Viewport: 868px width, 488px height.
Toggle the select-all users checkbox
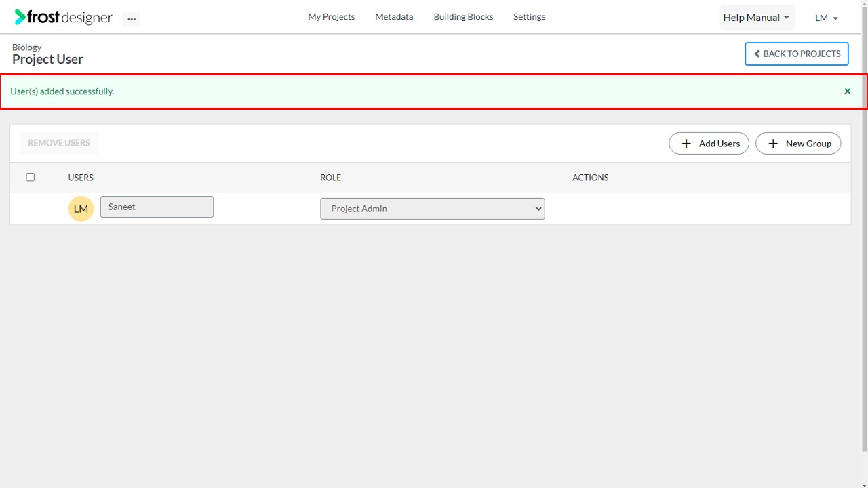(30, 177)
